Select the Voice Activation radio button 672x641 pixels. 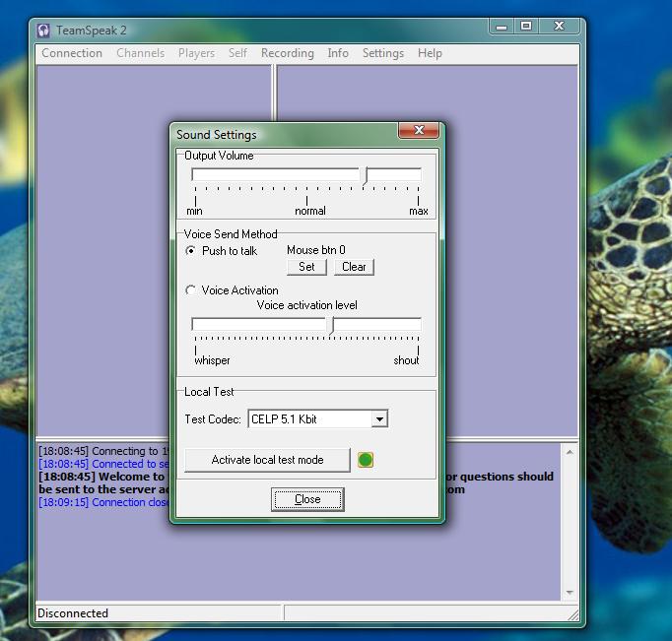[191, 290]
